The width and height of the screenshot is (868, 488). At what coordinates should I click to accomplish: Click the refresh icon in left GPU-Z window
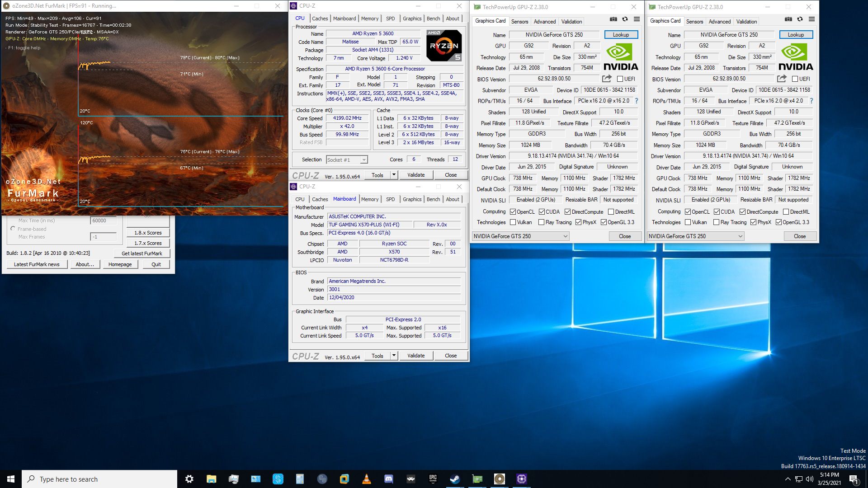[625, 19]
